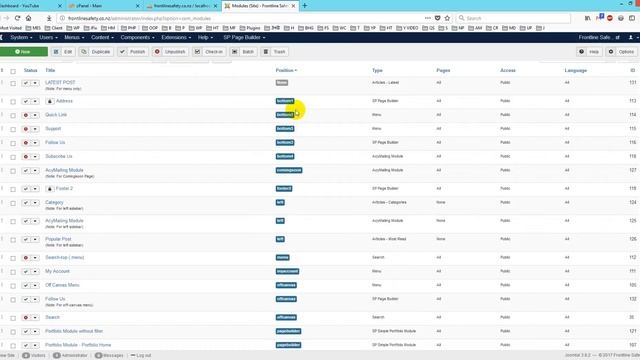Viewport: 640px width, 360px height.
Task: Sort the list by Title column
Action: click(x=50, y=70)
